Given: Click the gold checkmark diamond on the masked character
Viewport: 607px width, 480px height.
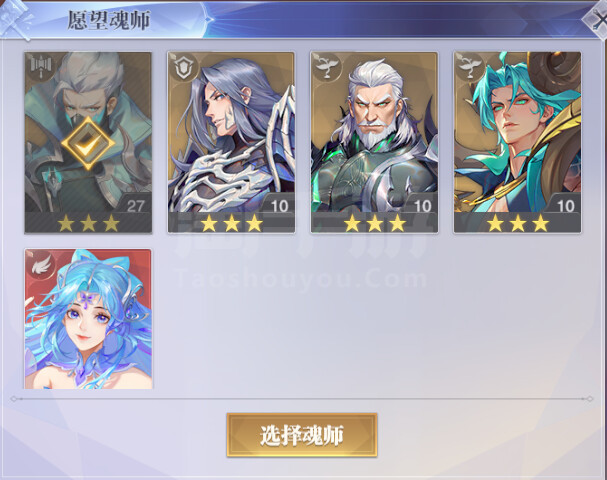Looking at the screenshot, I should [x=88, y=143].
